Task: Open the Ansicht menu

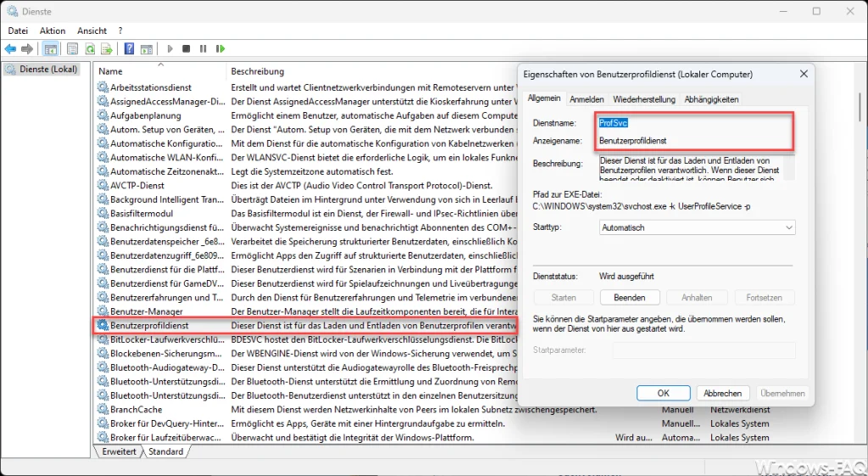Action: click(x=92, y=31)
